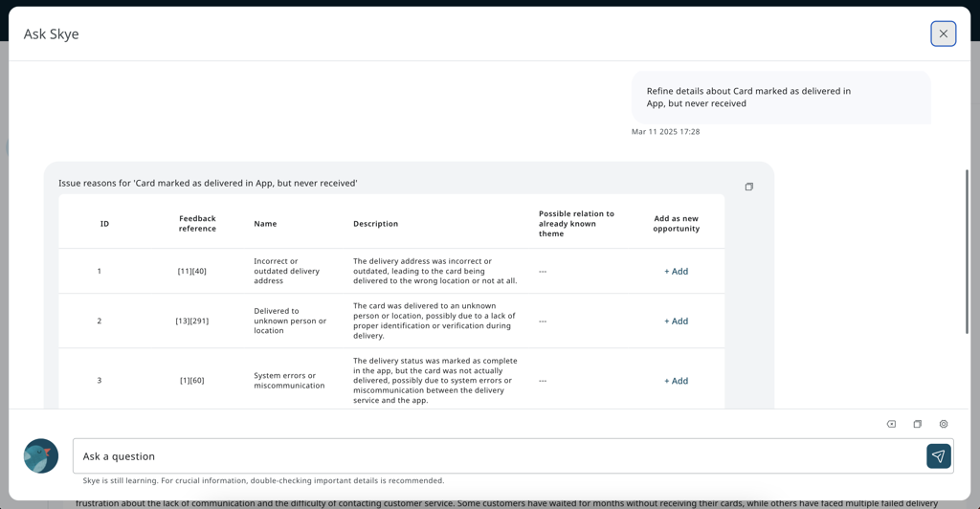Send the question with the paper plane button
Image resolution: width=980 pixels, height=509 pixels.
pyautogui.click(x=938, y=456)
